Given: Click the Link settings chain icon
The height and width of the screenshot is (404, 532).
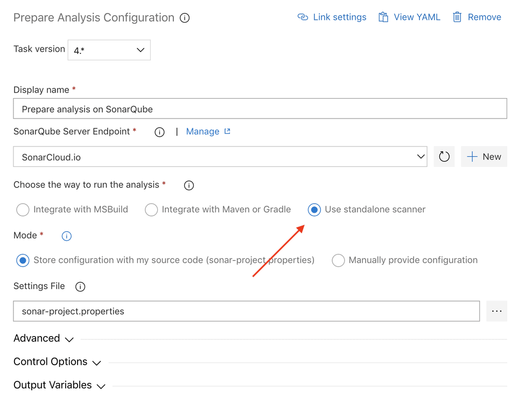Looking at the screenshot, I should click(303, 17).
